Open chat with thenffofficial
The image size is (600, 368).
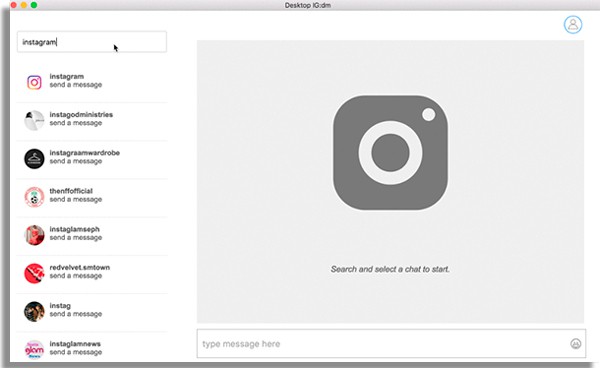click(x=71, y=191)
